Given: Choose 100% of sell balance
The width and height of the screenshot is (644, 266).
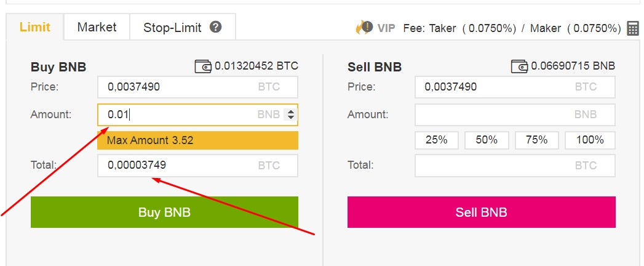Looking at the screenshot, I should [590, 140].
